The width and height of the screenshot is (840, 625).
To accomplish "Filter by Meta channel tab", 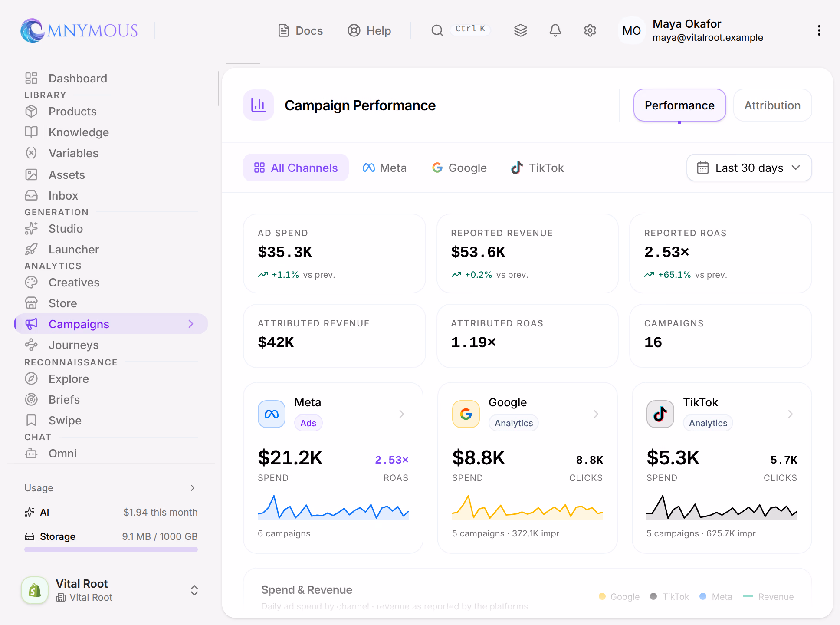I will (x=384, y=168).
